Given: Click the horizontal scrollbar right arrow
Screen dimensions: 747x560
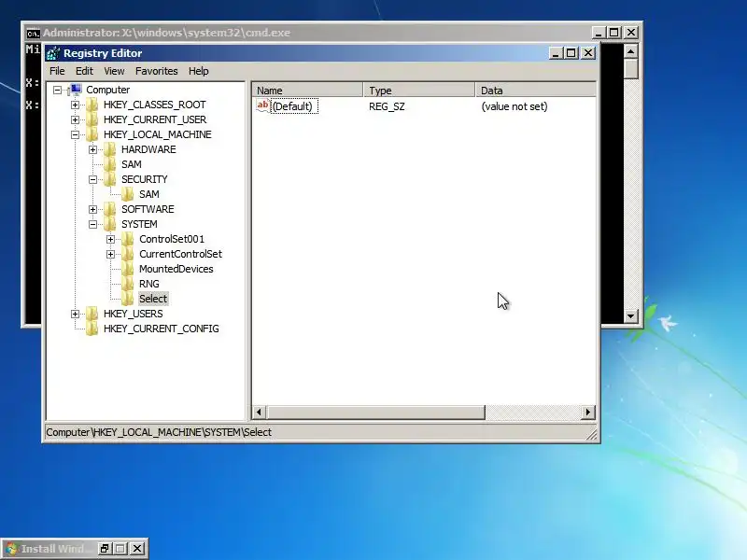Looking at the screenshot, I should (x=588, y=413).
